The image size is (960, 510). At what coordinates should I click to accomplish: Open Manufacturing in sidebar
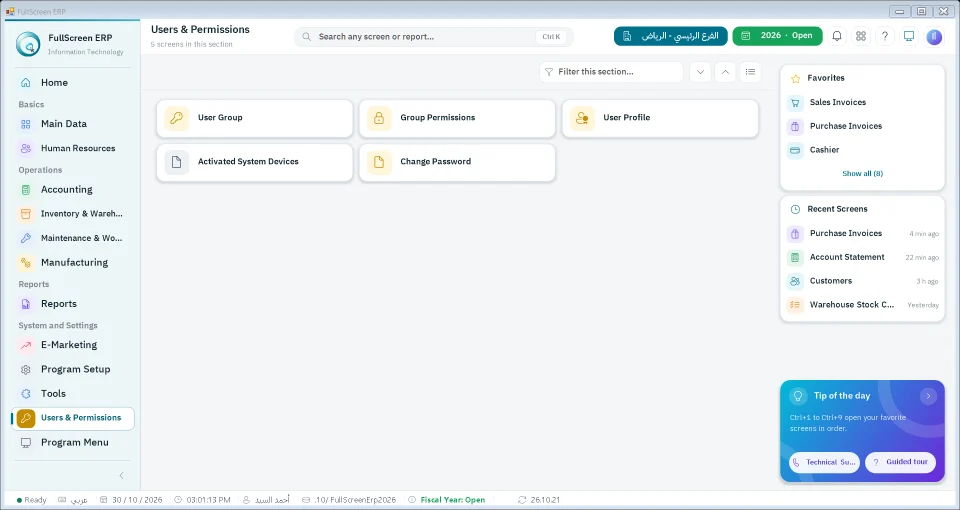[73, 263]
